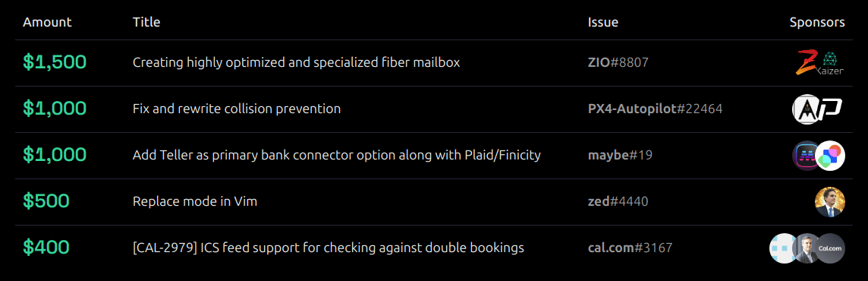Open the zed#4440 issue link
Viewport: 868px width, 281px height.
click(618, 202)
